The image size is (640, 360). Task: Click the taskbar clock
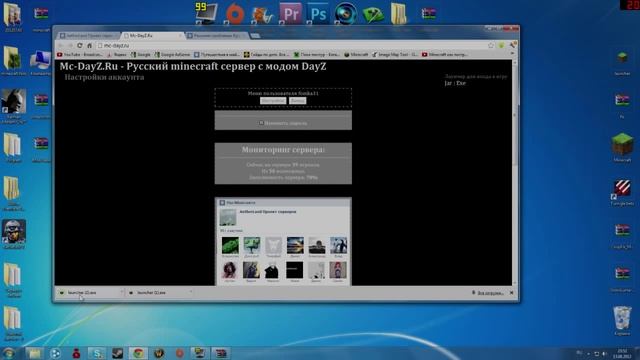[x=622, y=353]
